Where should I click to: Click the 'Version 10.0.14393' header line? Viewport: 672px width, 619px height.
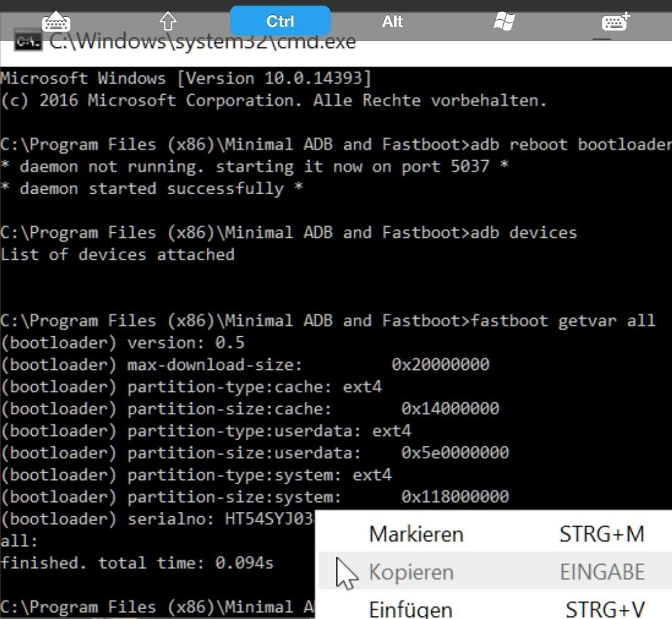pyautogui.click(x=186, y=78)
